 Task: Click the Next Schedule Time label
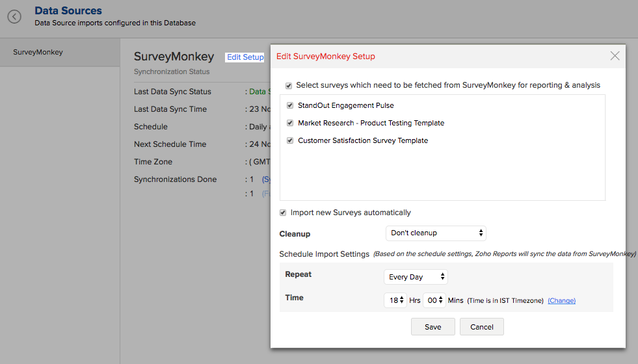[x=170, y=144]
